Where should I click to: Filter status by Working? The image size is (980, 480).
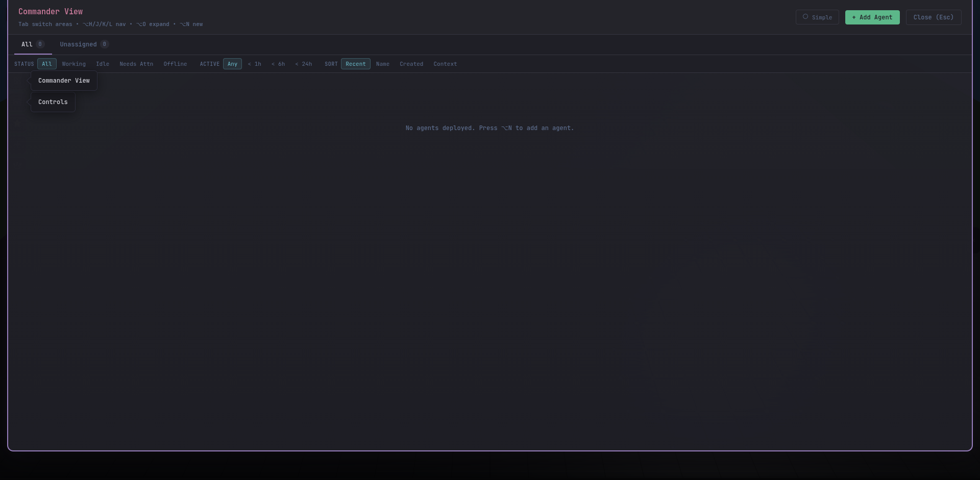point(74,64)
